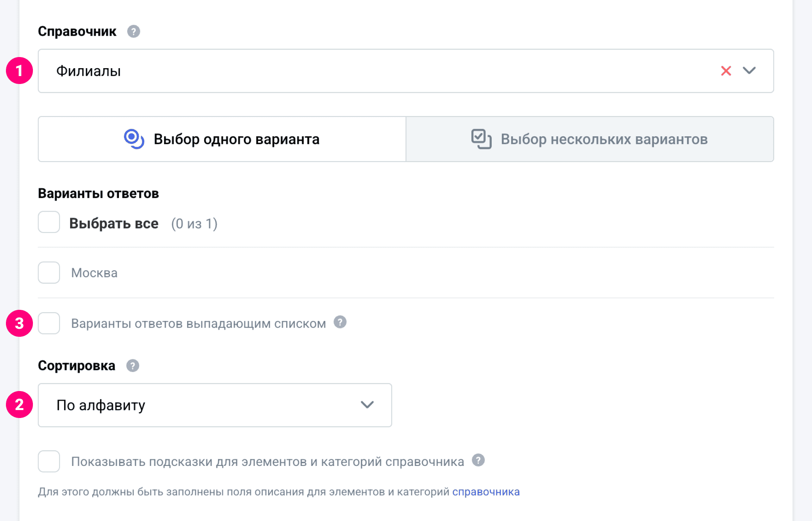Click the Выбрать все label text

tap(114, 223)
